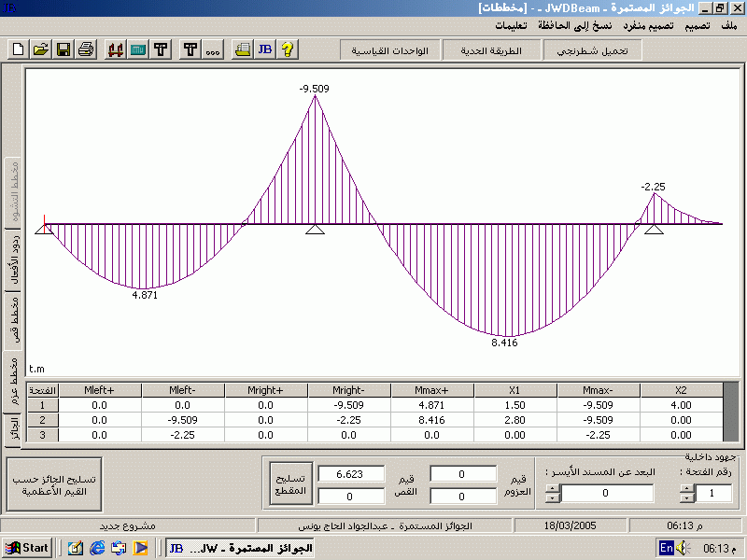Open a file using the folder icon
747x560 pixels.
(40, 49)
